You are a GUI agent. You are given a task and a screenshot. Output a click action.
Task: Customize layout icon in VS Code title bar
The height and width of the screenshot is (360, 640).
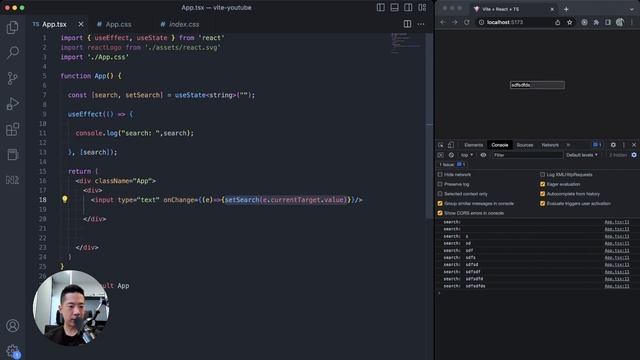click(422, 7)
